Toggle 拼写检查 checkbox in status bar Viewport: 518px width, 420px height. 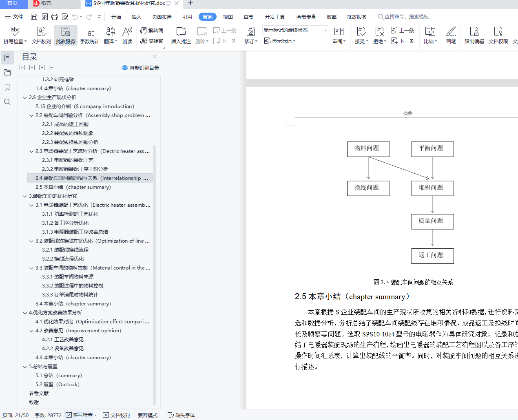(69, 415)
